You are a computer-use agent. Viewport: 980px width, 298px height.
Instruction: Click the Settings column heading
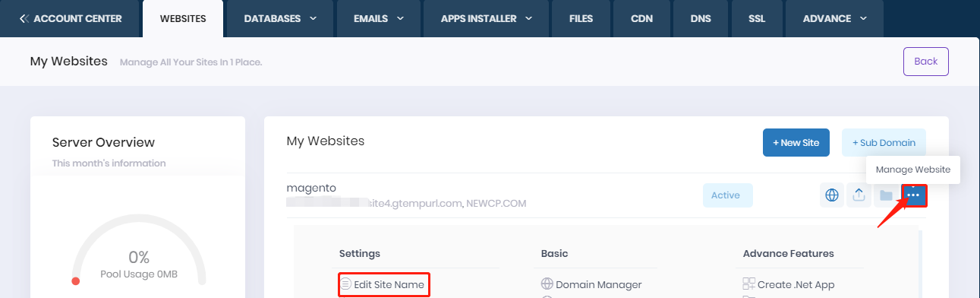[360, 253]
